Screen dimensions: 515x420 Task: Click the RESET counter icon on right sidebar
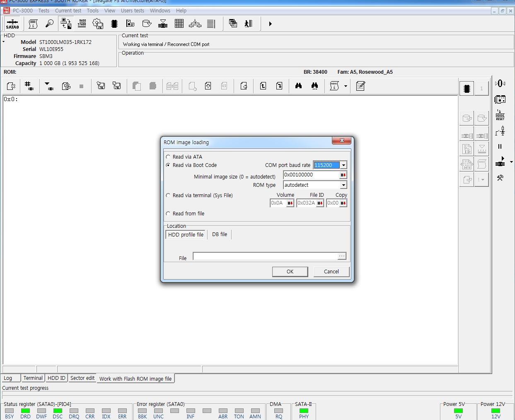pyautogui.click(x=500, y=115)
